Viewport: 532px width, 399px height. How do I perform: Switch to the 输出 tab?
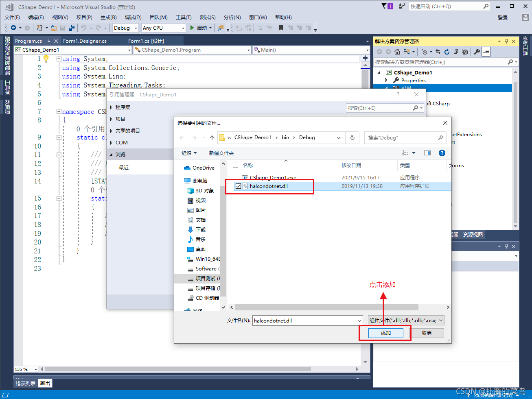(45, 383)
